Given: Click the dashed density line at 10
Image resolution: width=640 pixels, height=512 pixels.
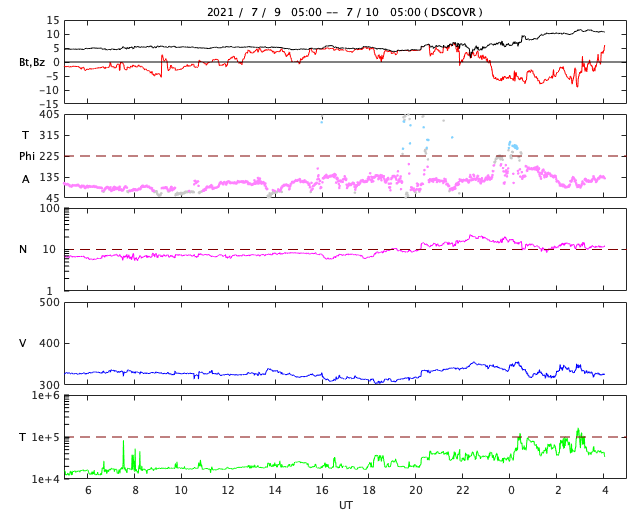Looking at the screenshot, I should [x=345, y=249].
